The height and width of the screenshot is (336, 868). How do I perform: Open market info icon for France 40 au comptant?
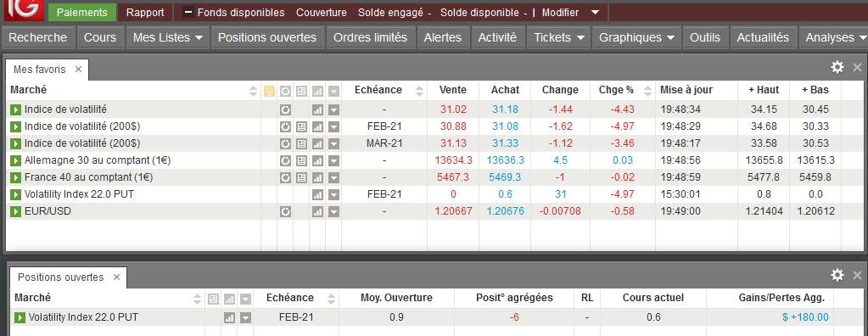point(301,177)
